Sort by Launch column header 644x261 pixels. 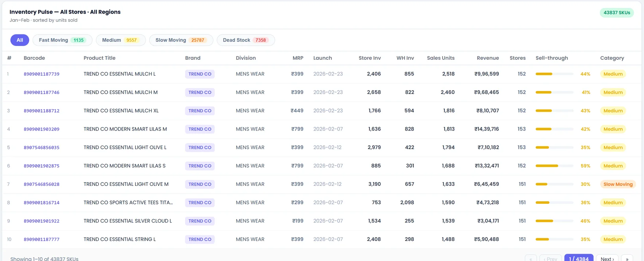(323, 58)
